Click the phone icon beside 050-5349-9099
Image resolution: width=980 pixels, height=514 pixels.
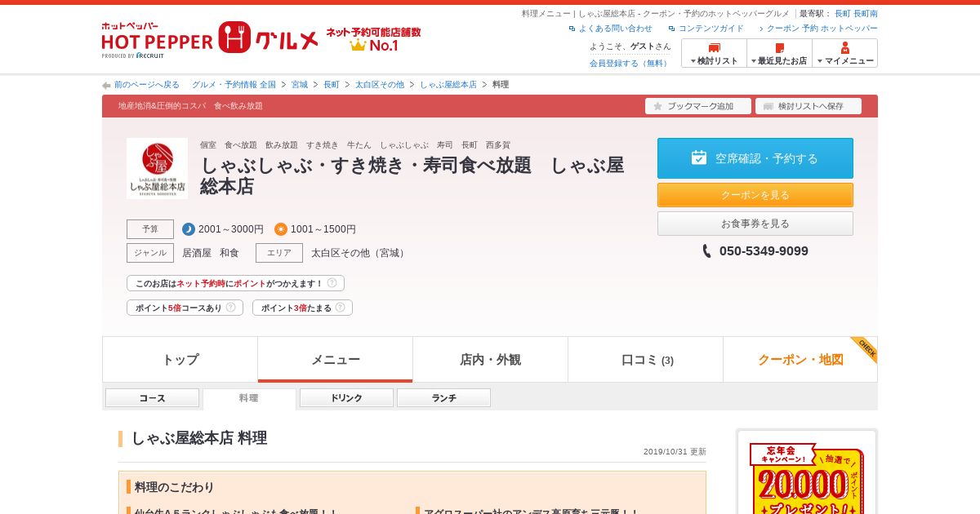[707, 251]
